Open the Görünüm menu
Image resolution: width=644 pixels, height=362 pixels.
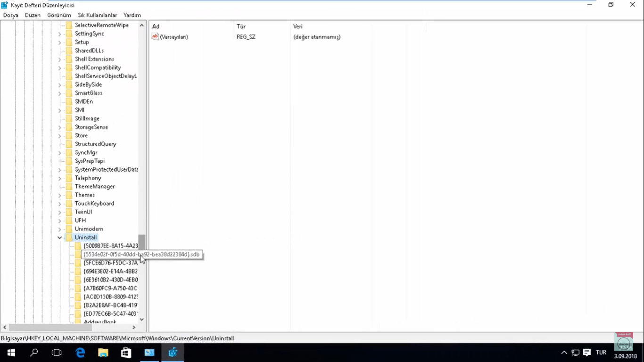click(59, 15)
